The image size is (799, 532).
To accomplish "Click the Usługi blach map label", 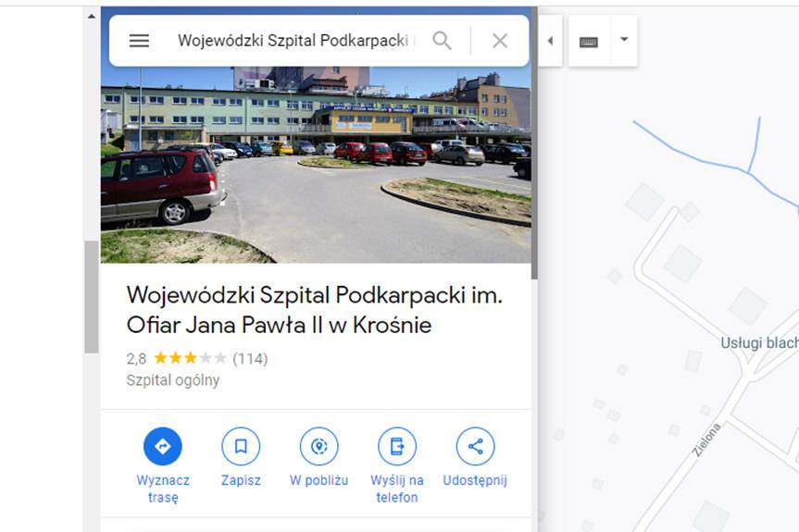I will click(x=759, y=343).
